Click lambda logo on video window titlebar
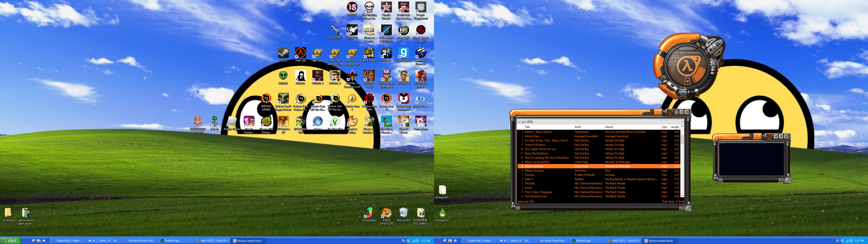 pos(770,136)
